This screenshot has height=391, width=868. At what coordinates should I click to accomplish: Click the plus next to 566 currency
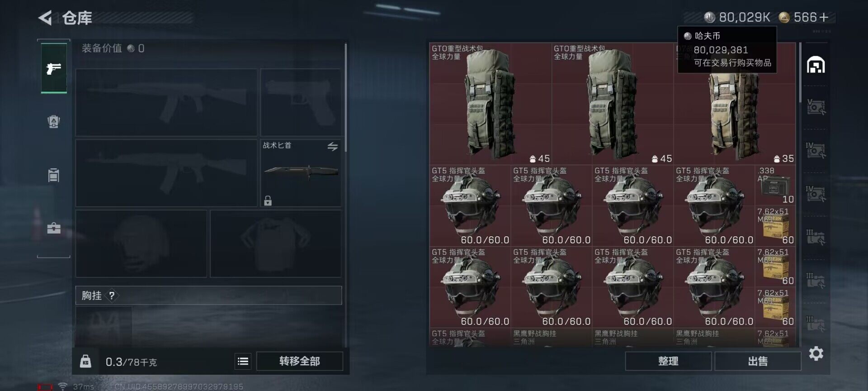(x=824, y=17)
